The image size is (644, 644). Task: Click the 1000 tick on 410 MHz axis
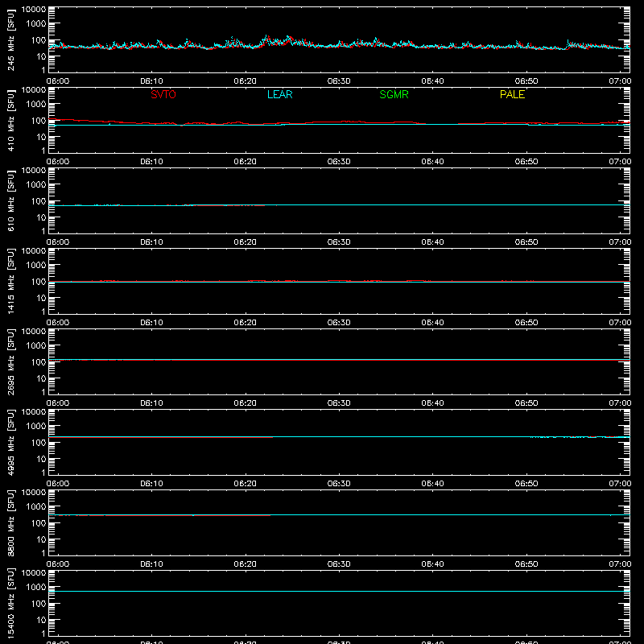(36, 105)
